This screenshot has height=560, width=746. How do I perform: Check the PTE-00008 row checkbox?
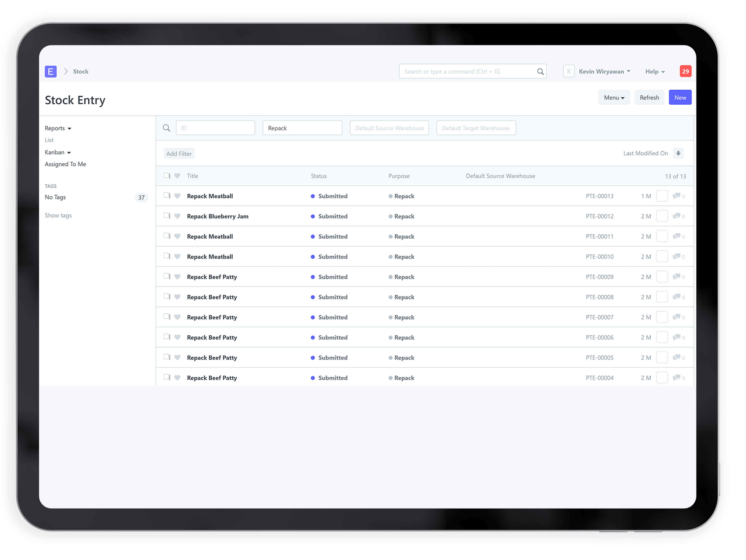166,296
